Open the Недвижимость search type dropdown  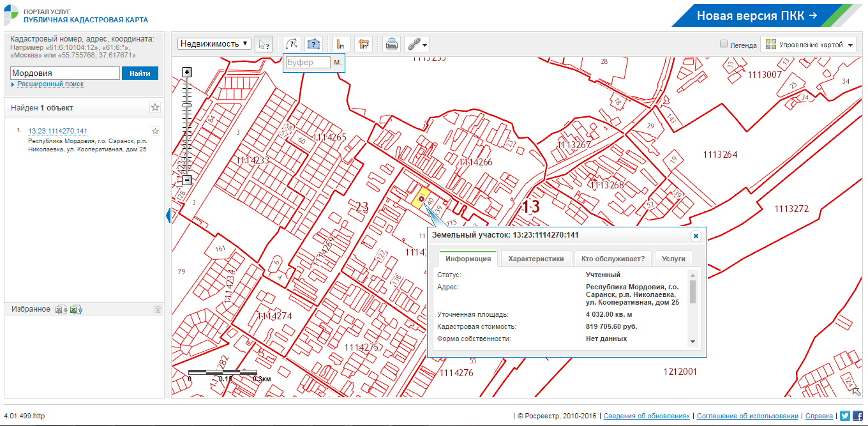click(x=214, y=43)
